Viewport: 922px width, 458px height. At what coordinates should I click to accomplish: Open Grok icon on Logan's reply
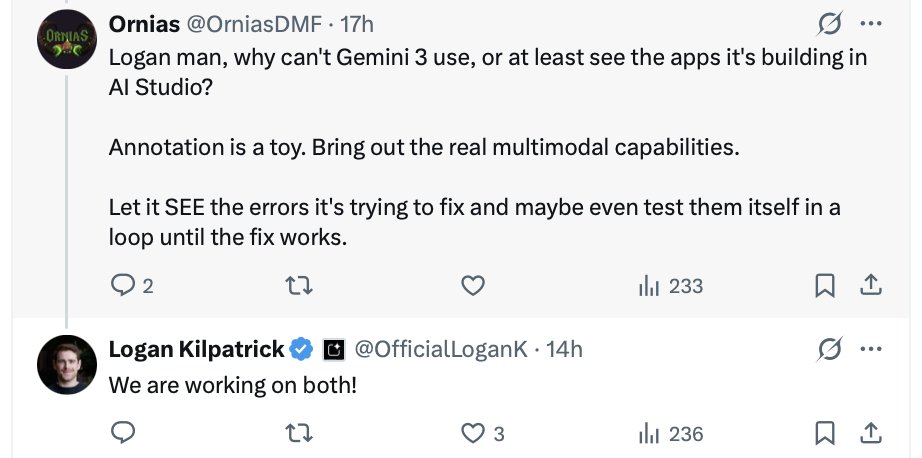(828, 349)
